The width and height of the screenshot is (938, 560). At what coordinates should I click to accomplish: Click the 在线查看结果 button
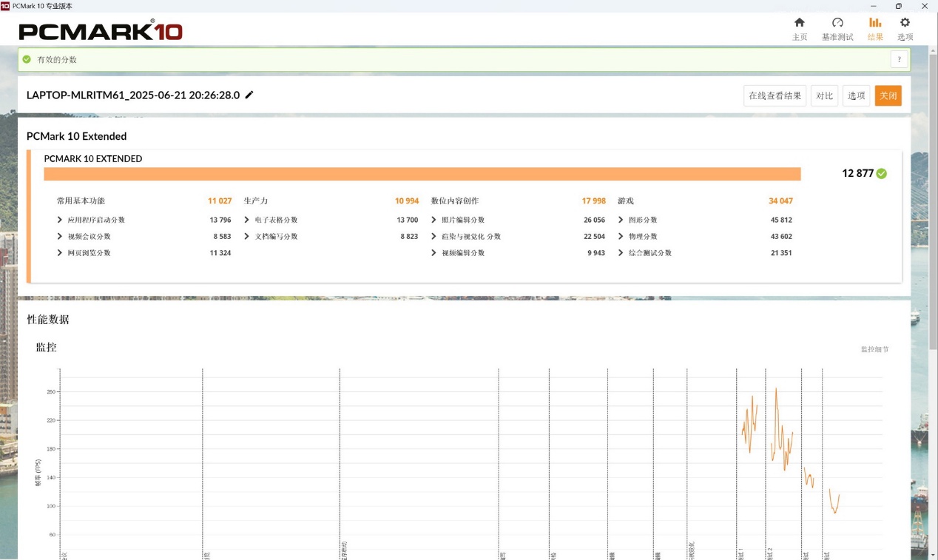click(x=775, y=95)
